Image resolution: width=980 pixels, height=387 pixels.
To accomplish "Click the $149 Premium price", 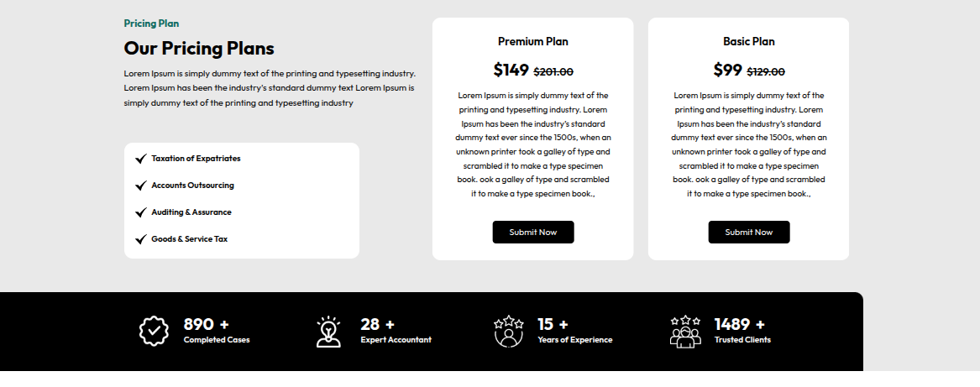I will (511, 70).
